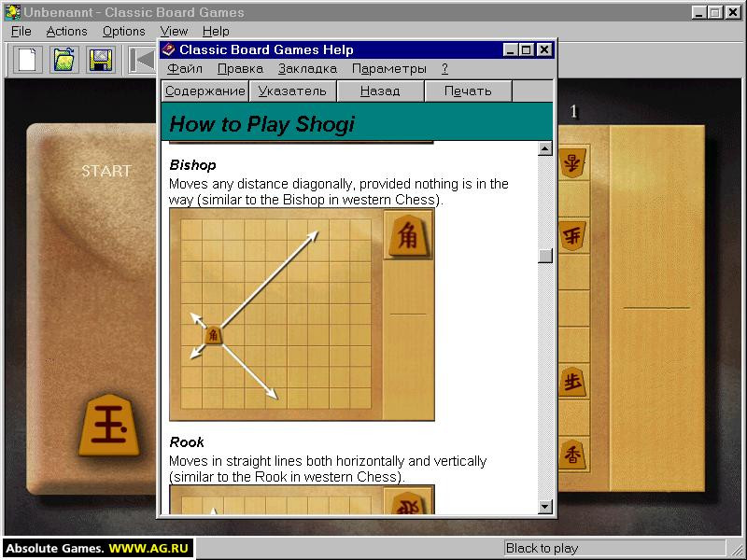Click the second shogi piece on game board
Viewport: 747px width, 560px height.
point(572,235)
